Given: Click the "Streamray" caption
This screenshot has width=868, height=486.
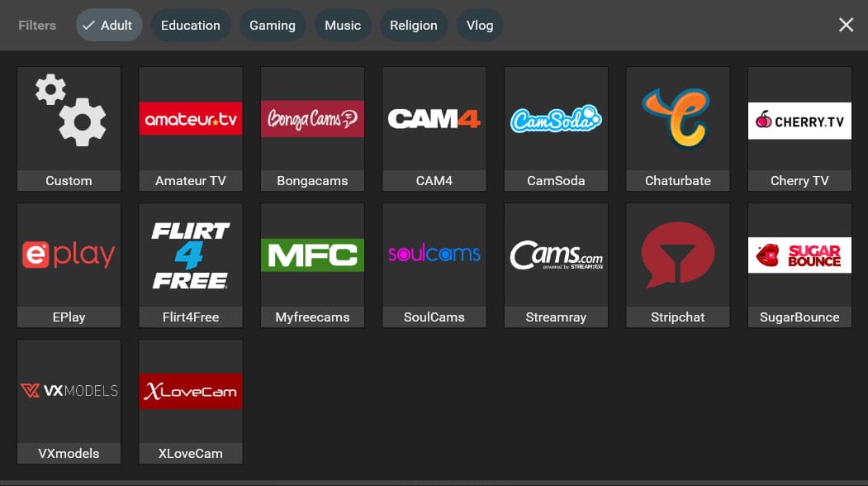Looking at the screenshot, I should (x=556, y=317).
